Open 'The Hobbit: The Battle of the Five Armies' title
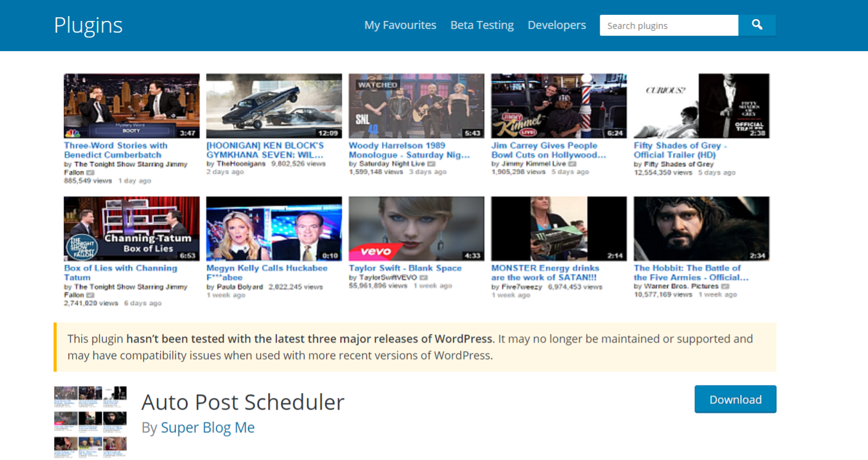The height and width of the screenshot is (460, 868). (x=691, y=272)
